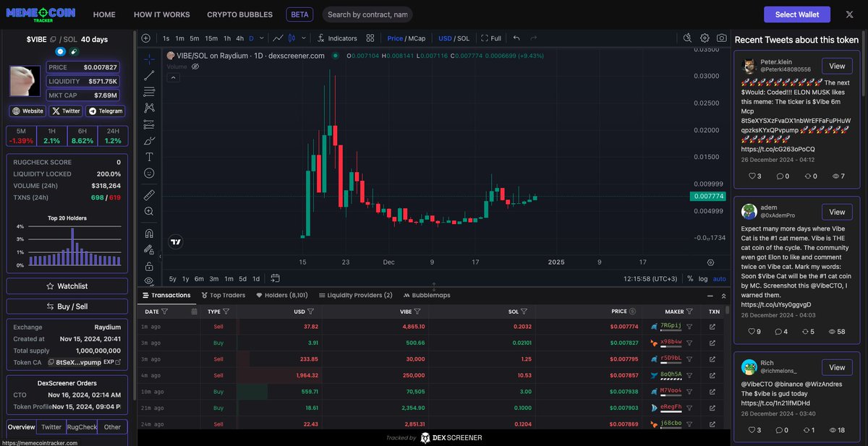868x446 pixels.
Task: Reset time scale target icon
Action: [x=710, y=262]
